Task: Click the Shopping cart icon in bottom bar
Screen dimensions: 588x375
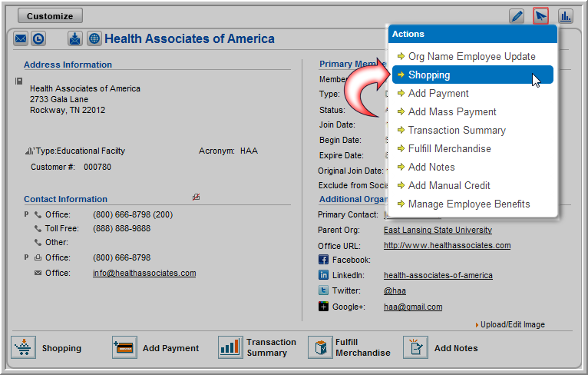Action: tap(24, 347)
